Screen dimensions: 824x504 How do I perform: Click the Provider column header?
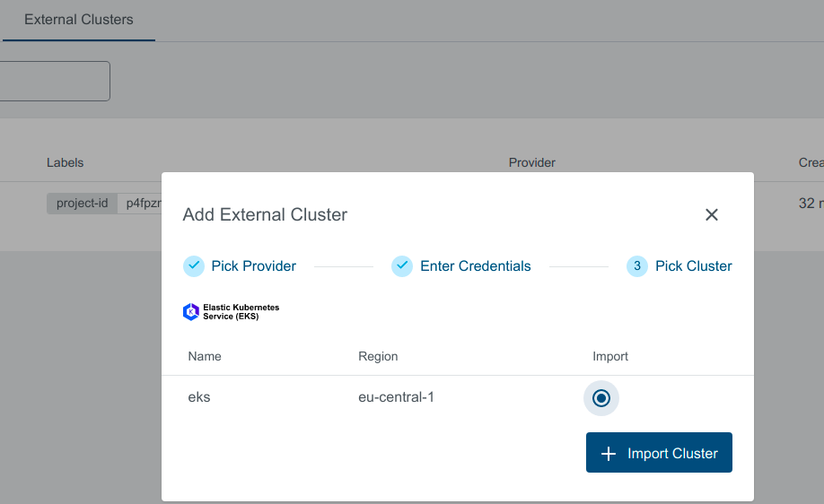tap(531, 162)
